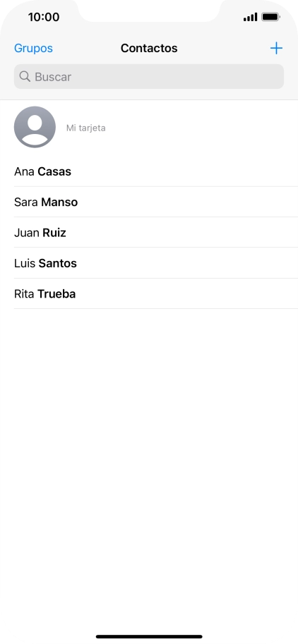The width and height of the screenshot is (298, 644).
Task: Tap the home indicator bar
Action: point(149,637)
